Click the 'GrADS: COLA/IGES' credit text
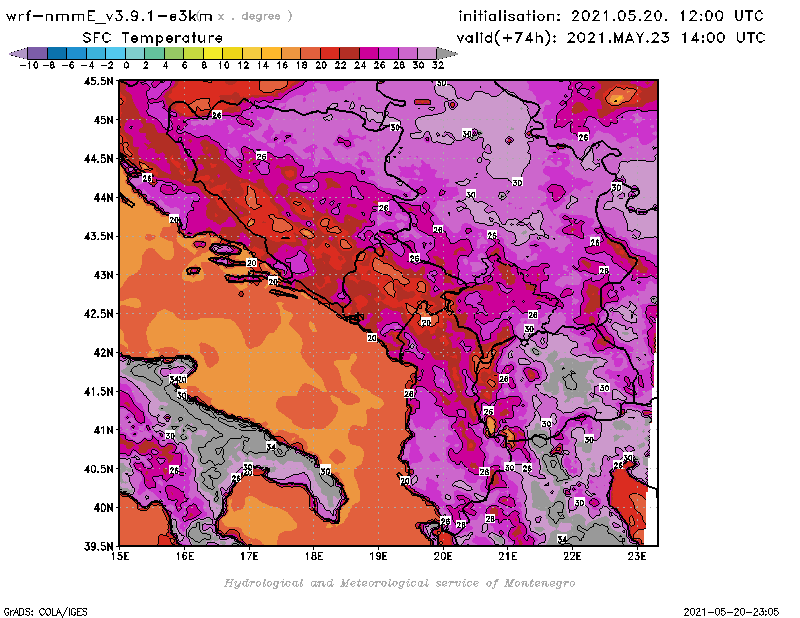 45,612
